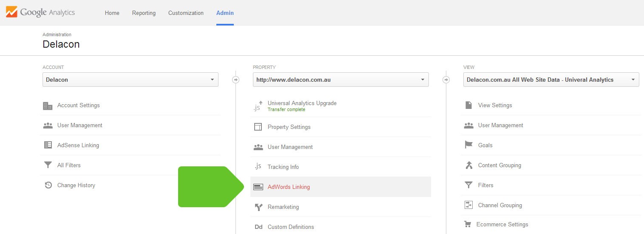The width and height of the screenshot is (644, 234).
Task: Click the Content Grouping icon
Action: (x=469, y=165)
